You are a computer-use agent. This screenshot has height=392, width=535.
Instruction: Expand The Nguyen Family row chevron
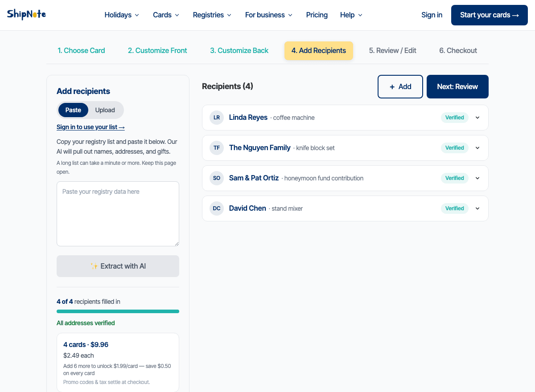477,148
